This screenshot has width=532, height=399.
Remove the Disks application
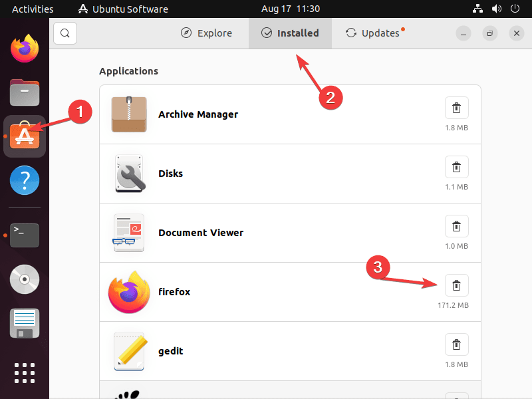(x=456, y=167)
